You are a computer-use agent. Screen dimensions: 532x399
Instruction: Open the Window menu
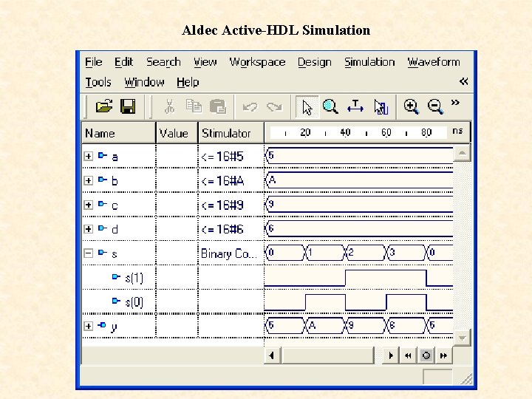pos(144,82)
